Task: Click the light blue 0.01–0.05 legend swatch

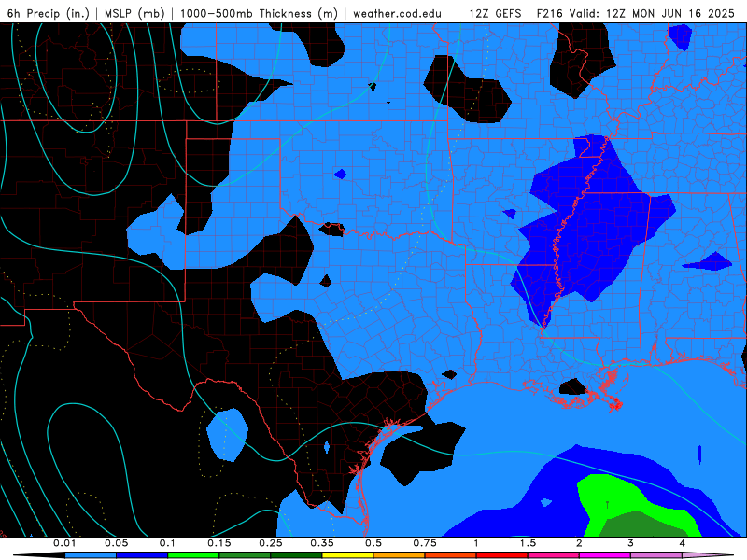Action: [x=91, y=555]
